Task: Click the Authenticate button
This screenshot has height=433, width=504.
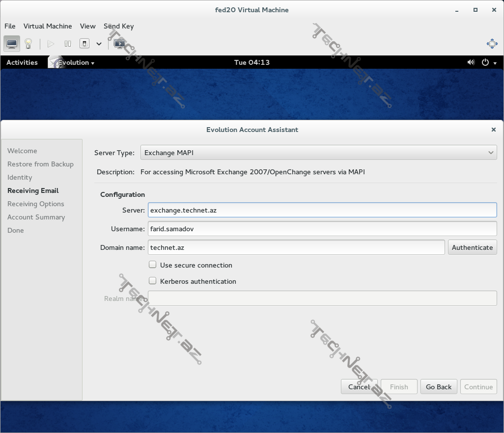Action: (472, 247)
